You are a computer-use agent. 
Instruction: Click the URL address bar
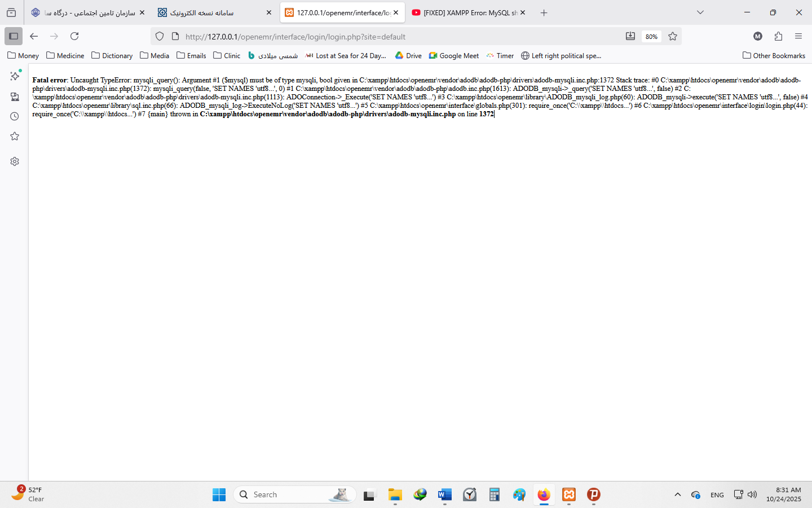tap(395, 37)
